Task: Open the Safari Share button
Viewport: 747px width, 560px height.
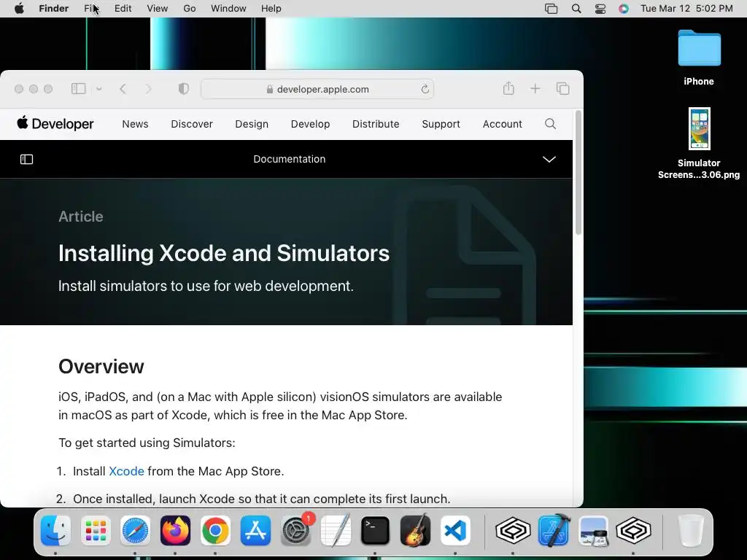Action: (508, 88)
